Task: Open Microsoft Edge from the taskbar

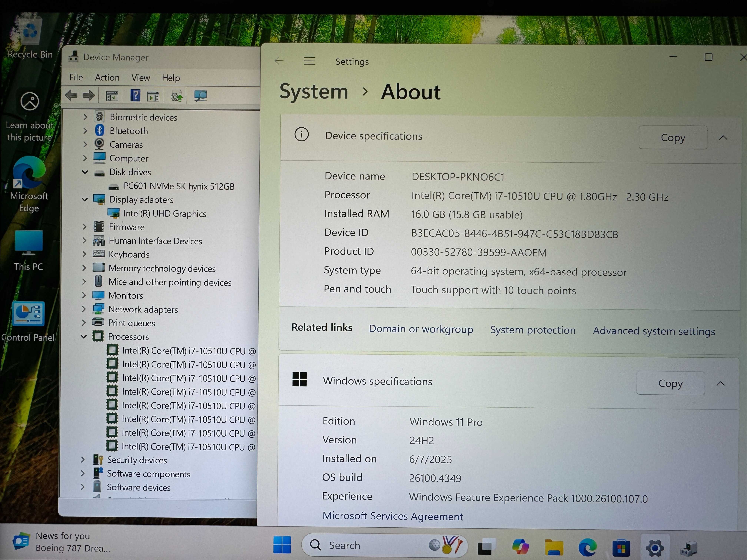Action: tap(588, 547)
